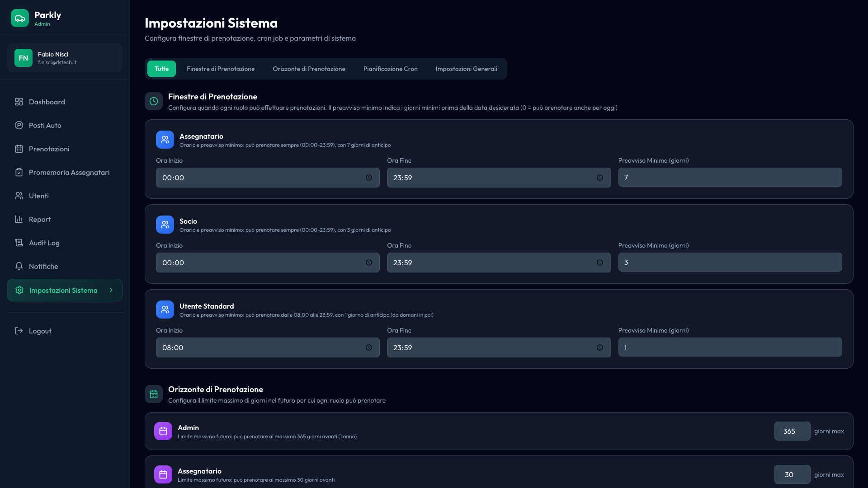
Task: Open clock picker on Utente Standard Ora Inizio
Action: click(x=369, y=347)
